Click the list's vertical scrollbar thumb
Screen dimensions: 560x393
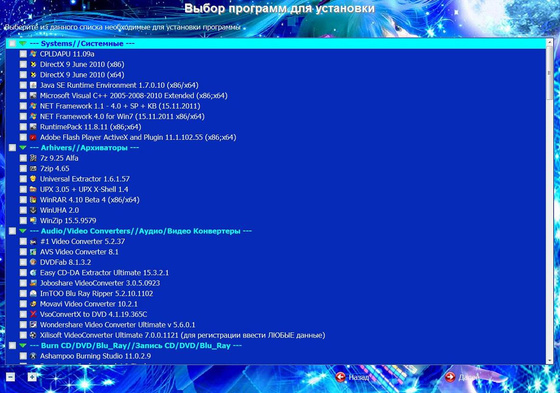click(x=550, y=73)
